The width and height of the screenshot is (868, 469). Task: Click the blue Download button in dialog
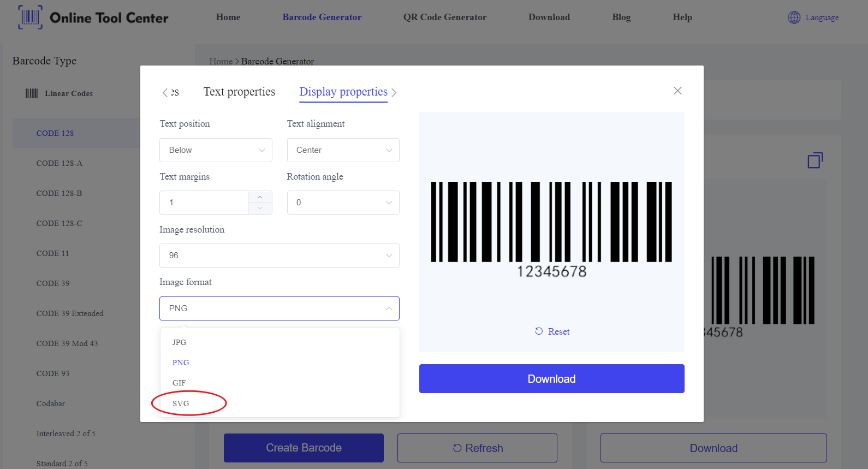(551, 378)
